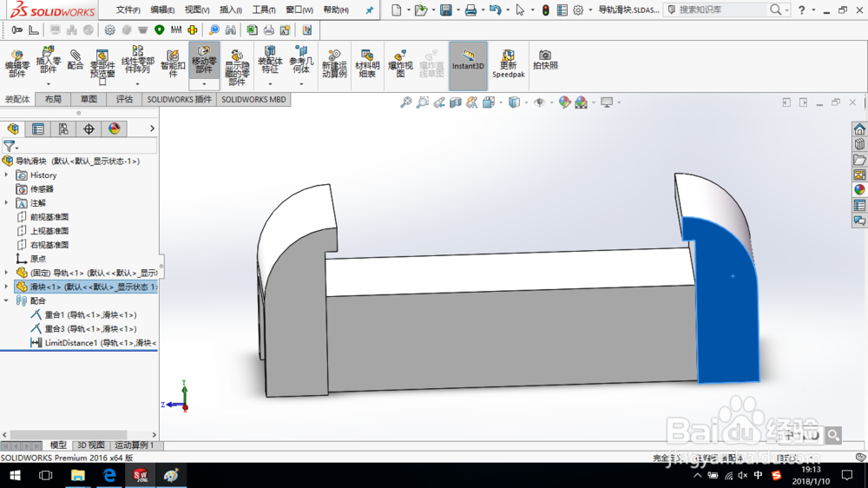The image size is (868, 488).
Task: Click SOLIDWORKS Resources home icon in task pane
Action: pos(859,129)
